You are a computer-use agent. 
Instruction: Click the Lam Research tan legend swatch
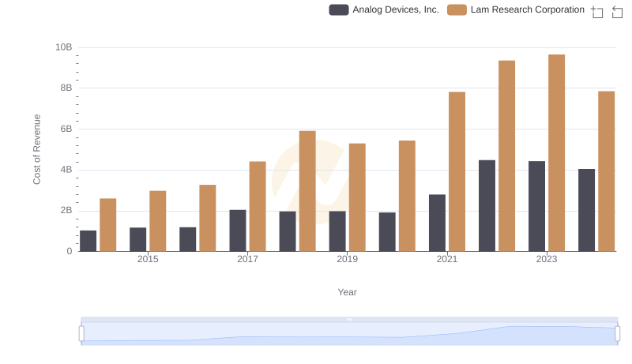pos(457,9)
